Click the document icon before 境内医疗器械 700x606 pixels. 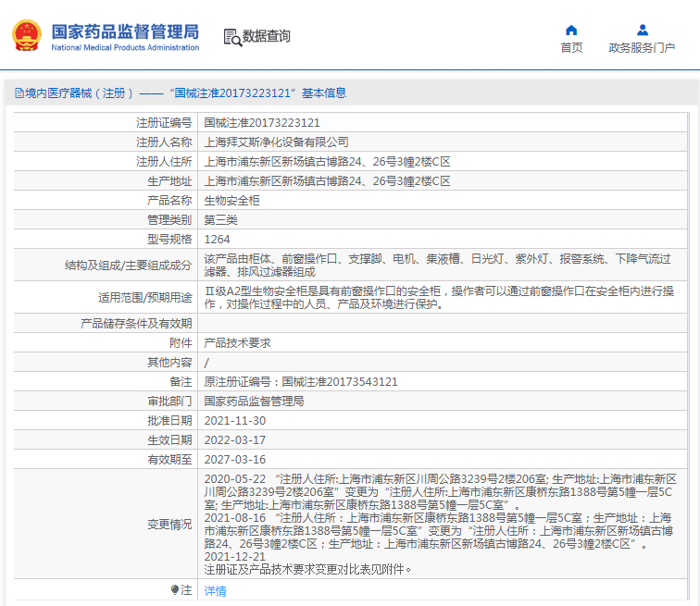(19, 93)
